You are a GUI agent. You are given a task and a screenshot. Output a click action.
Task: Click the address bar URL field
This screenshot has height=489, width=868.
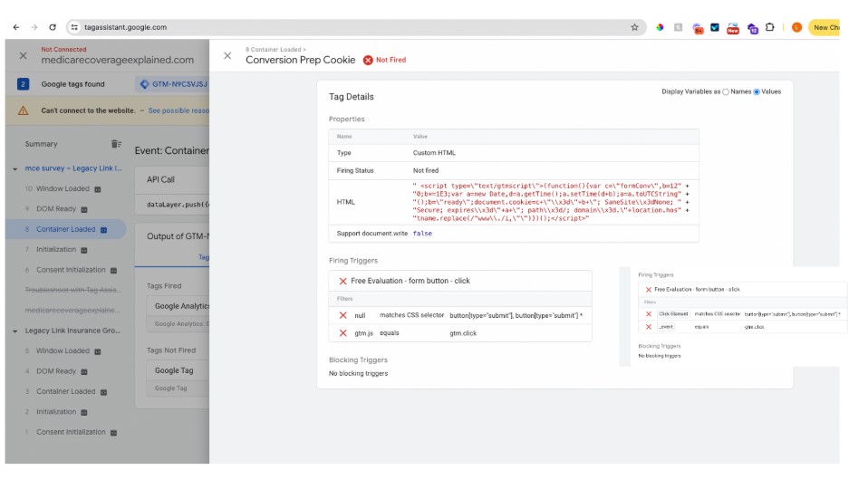pos(354,27)
